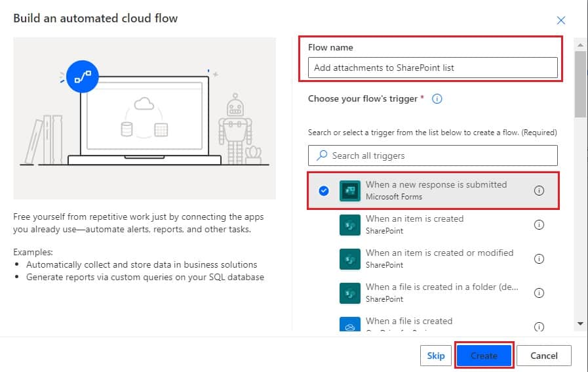Click the blue flow connector icon in illustration
The height and width of the screenshot is (372, 588).
[83, 77]
